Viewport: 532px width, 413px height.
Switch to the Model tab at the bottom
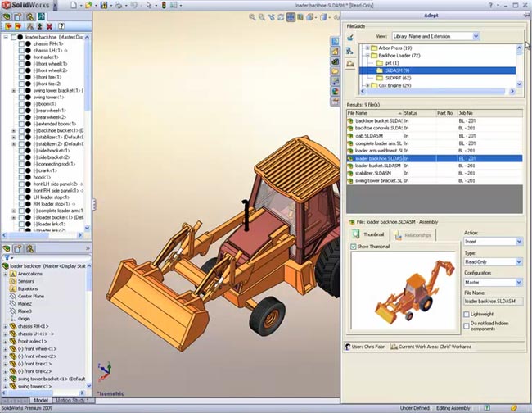click(x=40, y=401)
